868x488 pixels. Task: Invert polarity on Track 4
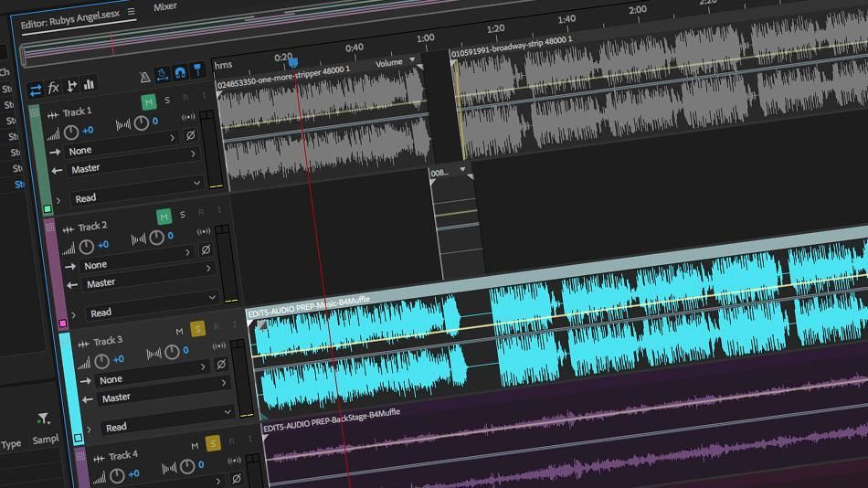coord(237,479)
